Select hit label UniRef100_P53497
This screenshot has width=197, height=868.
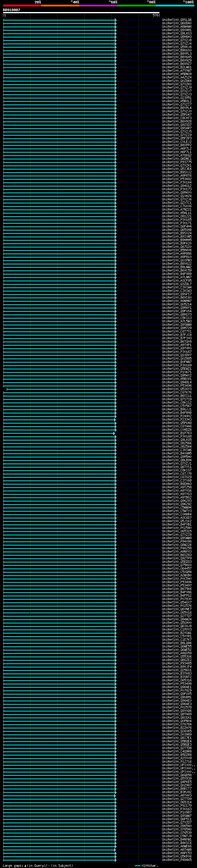(x=177, y=585)
